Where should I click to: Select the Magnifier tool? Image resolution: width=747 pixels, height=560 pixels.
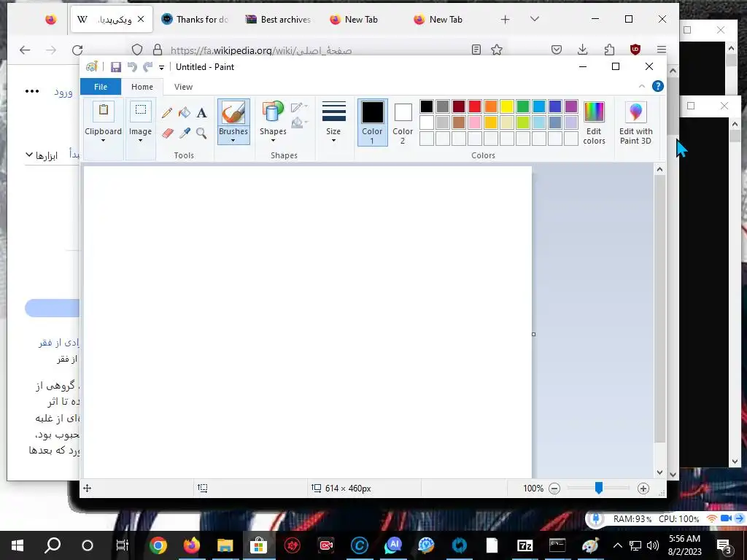tap(201, 133)
